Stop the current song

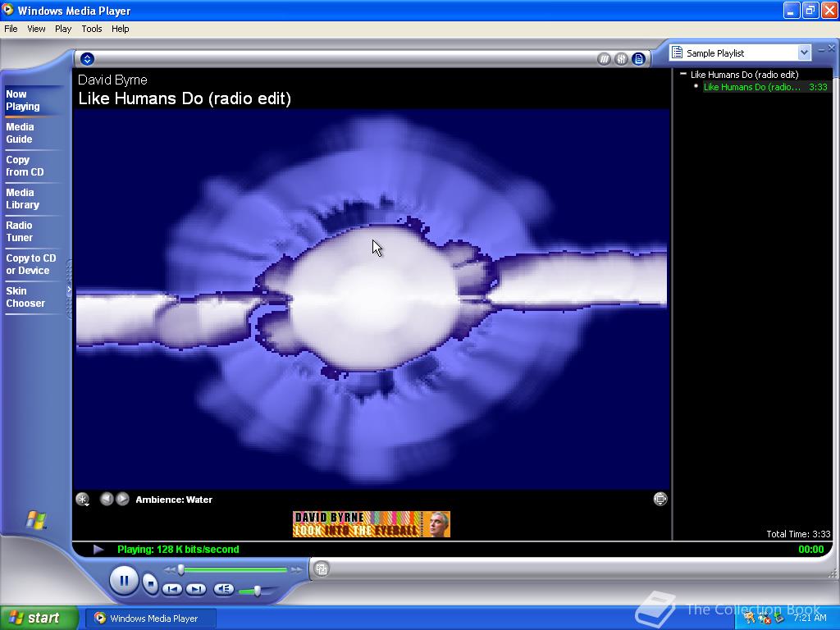click(151, 583)
